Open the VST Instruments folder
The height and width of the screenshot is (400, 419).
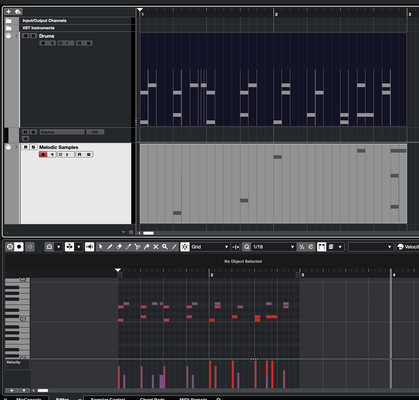[9, 28]
